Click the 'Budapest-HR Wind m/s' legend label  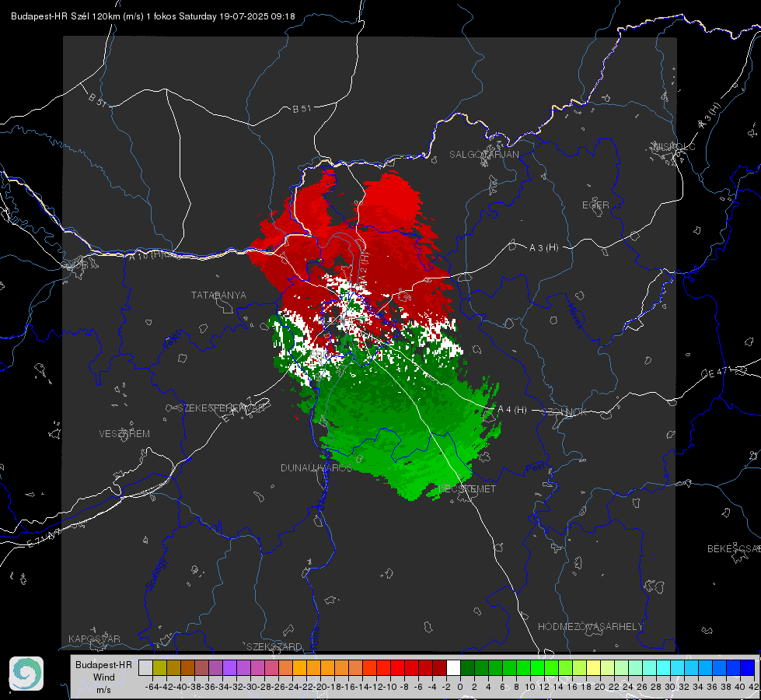coord(103,677)
